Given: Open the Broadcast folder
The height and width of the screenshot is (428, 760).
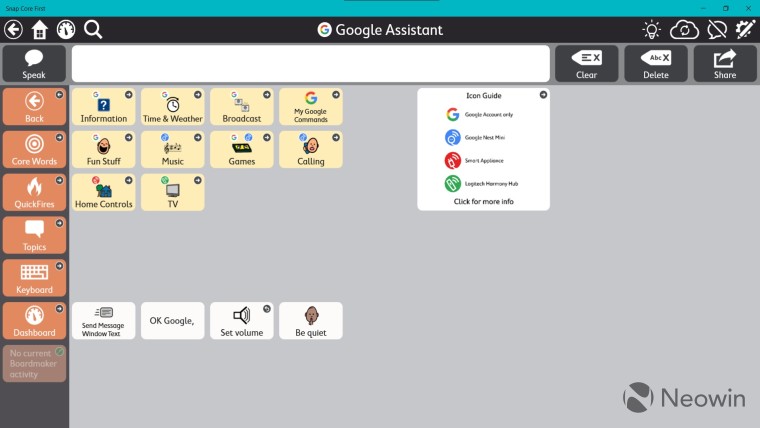Looking at the screenshot, I should 242,107.
